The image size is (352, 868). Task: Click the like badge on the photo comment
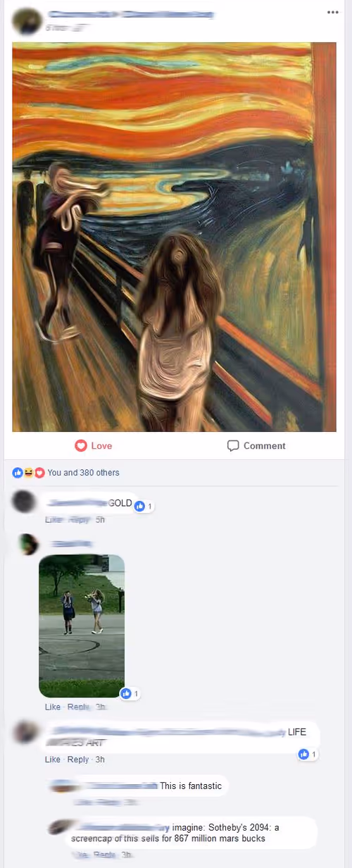coord(130,694)
